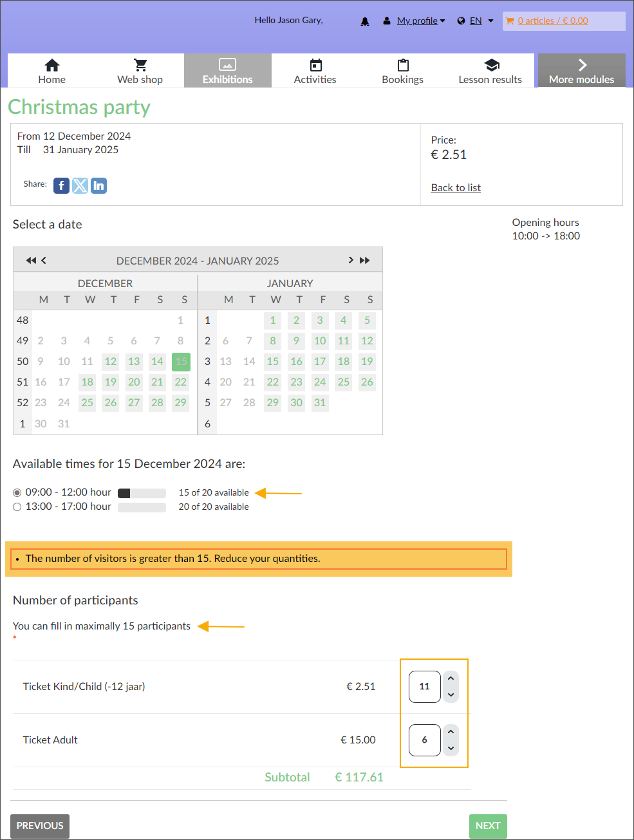Decrease Ticket Adult quantity
The image size is (634, 840).
click(451, 748)
